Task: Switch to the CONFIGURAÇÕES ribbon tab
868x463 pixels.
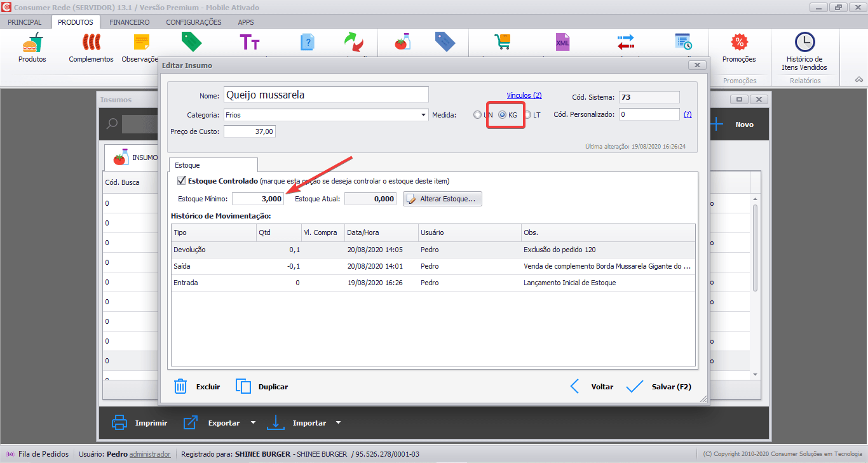Action: [x=194, y=22]
